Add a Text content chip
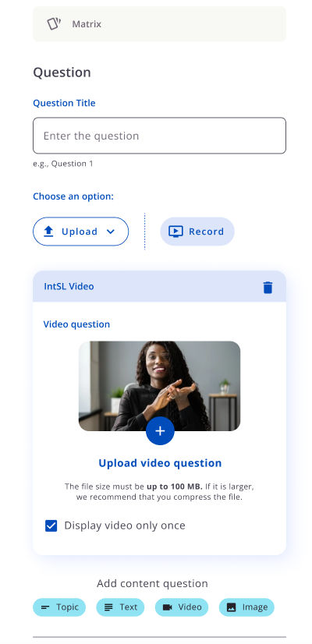Image resolution: width=312 pixels, height=644 pixels. pyautogui.click(x=120, y=607)
